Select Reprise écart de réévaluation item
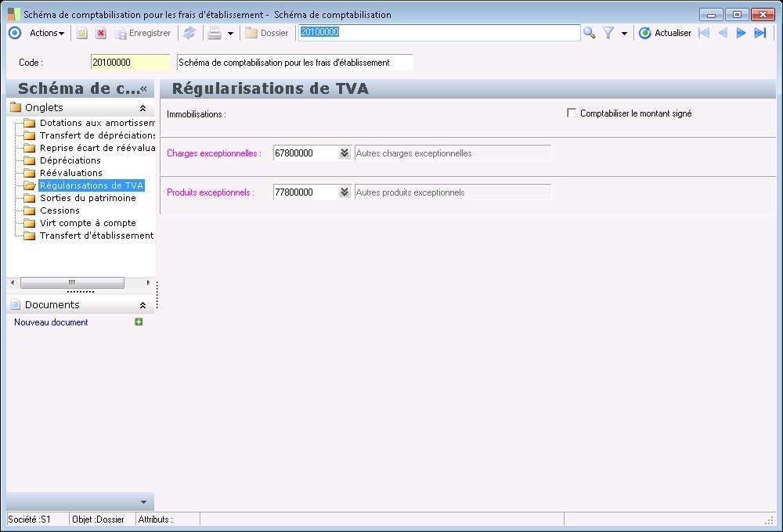 pos(97,148)
